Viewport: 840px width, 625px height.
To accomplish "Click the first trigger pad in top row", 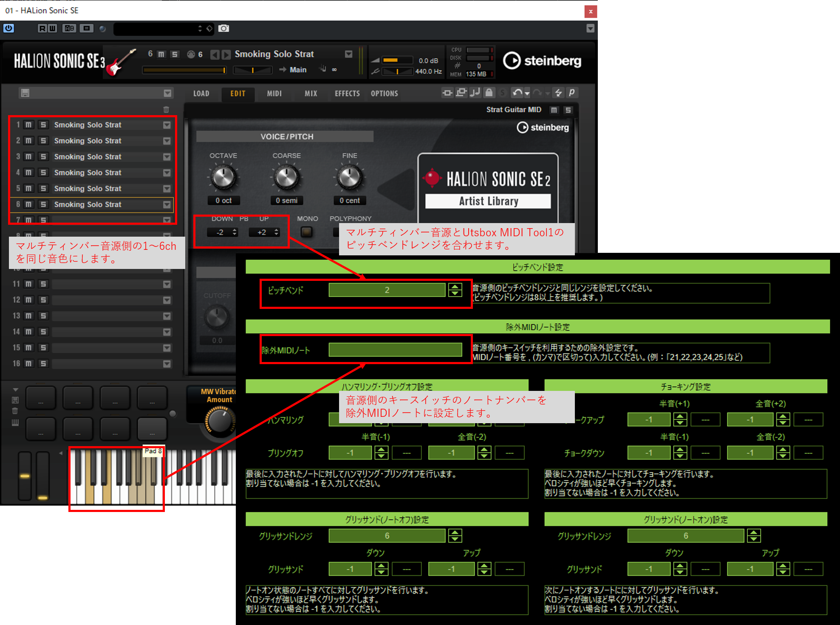I will (41, 397).
